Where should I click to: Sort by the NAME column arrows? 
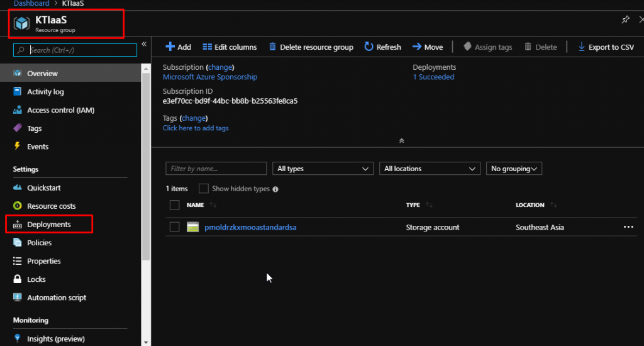click(x=213, y=204)
